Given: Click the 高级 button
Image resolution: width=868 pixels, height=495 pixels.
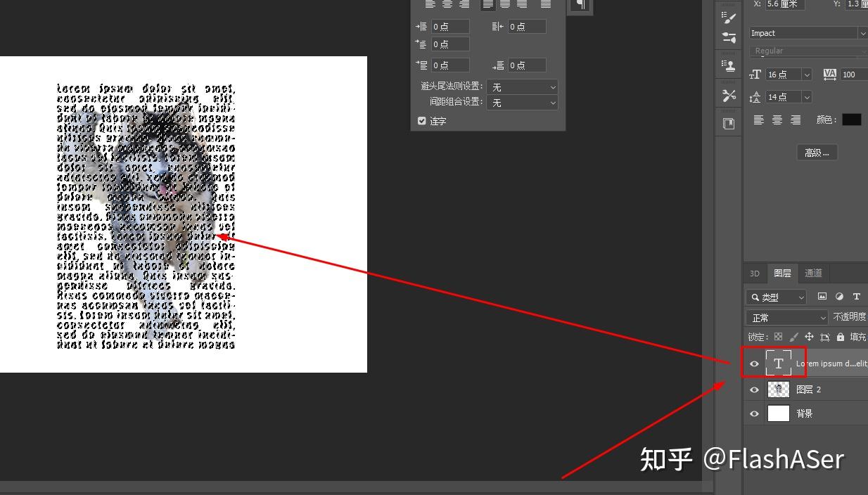Looking at the screenshot, I should coord(817,152).
